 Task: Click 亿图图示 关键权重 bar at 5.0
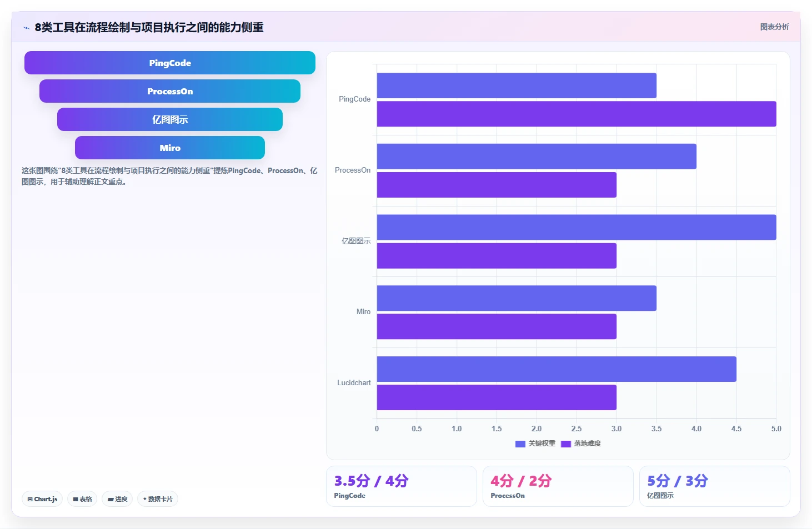(x=577, y=227)
